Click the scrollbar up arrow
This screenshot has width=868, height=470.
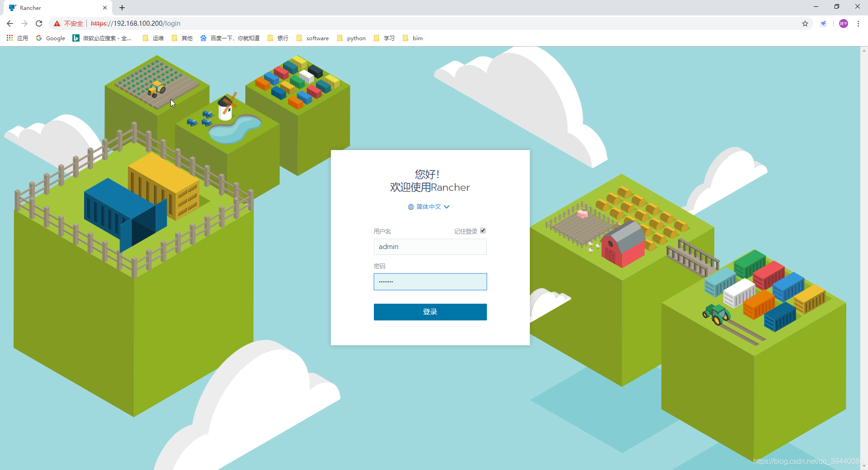point(864,50)
